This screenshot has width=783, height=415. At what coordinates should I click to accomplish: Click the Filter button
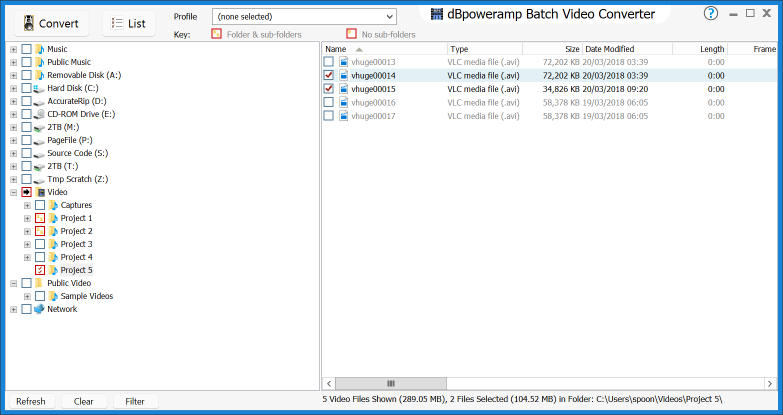tap(135, 401)
